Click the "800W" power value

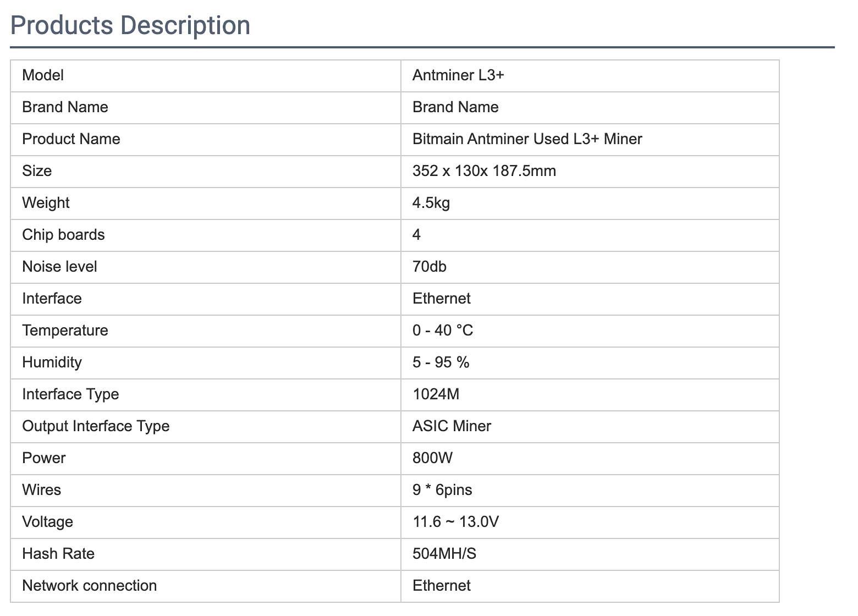tap(432, 458)
